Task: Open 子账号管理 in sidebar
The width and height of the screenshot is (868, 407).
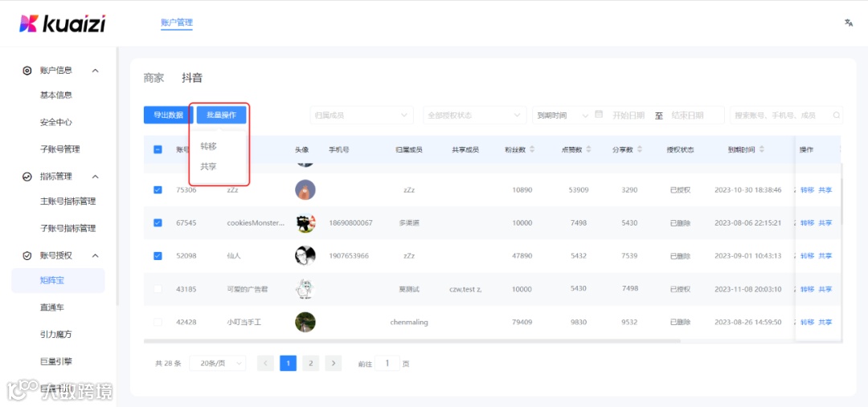Action: 59,149
